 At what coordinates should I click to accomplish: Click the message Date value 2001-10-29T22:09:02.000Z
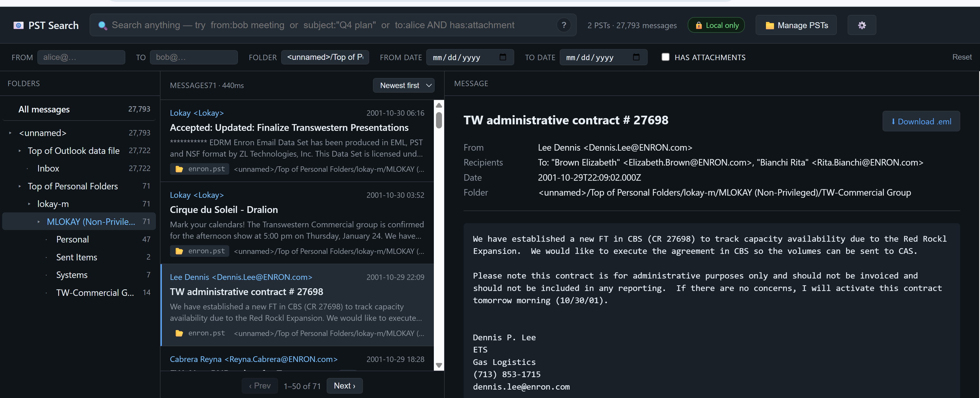pyautogui.click(x=589, y=177)
